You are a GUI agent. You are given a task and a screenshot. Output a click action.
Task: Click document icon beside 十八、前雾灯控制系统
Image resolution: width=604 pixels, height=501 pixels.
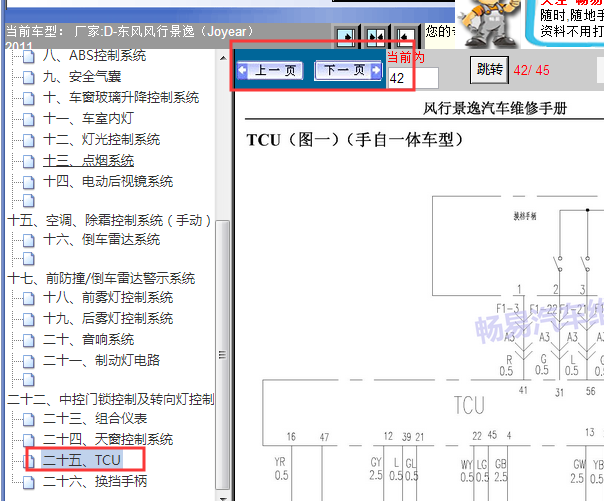pos(28,298)
